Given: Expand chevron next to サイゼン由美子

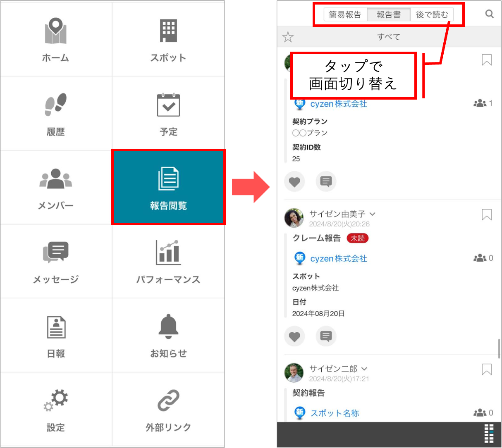Looking at the screenshot, I should pyautogui.click(x=372, y=214).
